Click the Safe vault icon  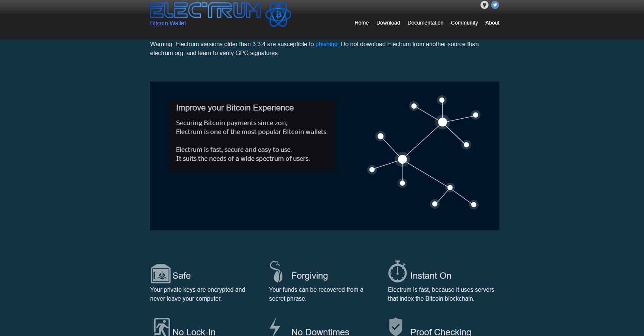(x=161, y=273)
